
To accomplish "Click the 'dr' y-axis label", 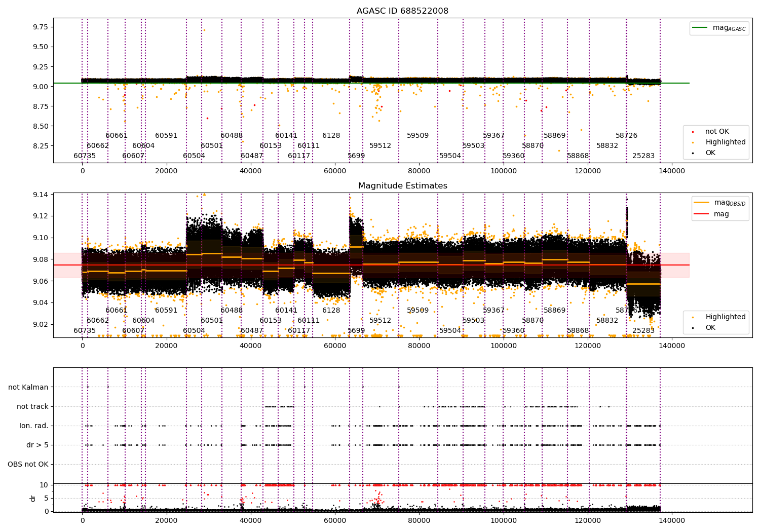I will [x=33, y=498].
